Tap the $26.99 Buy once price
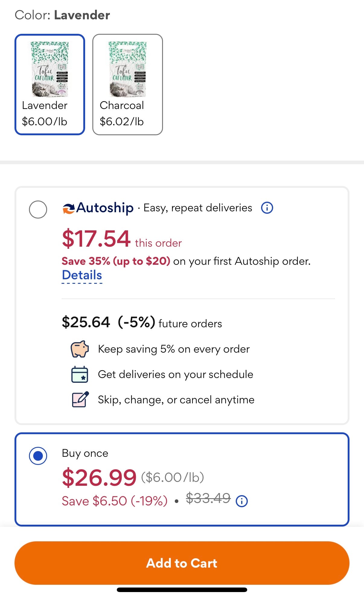 [99, 478]
